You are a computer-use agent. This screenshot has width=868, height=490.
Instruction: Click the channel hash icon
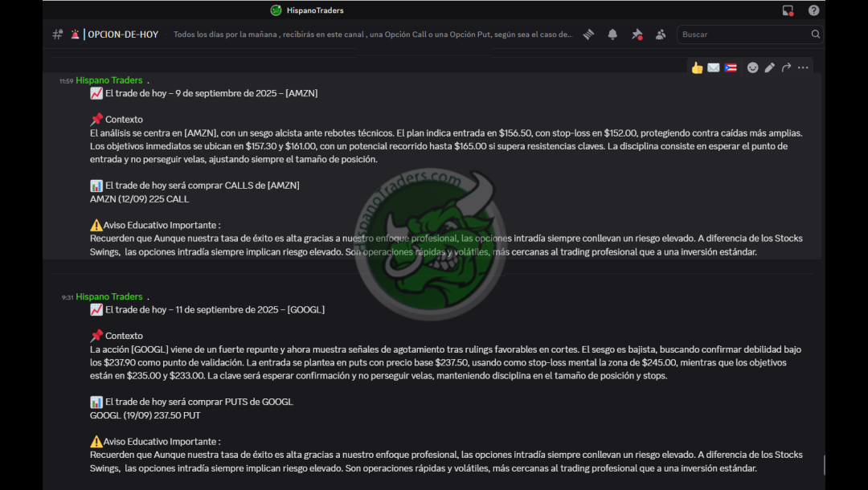tap(58, 35)
